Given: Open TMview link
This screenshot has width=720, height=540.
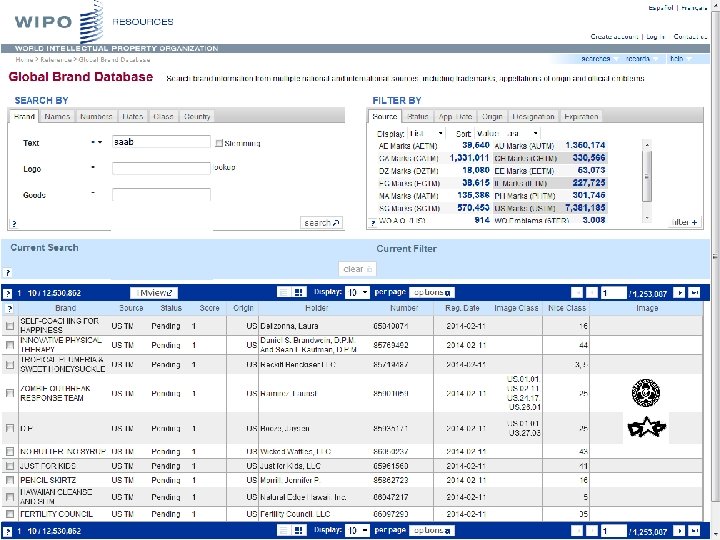Looking at the screenshot, I should pyautogui.click(x=154, y=293).
